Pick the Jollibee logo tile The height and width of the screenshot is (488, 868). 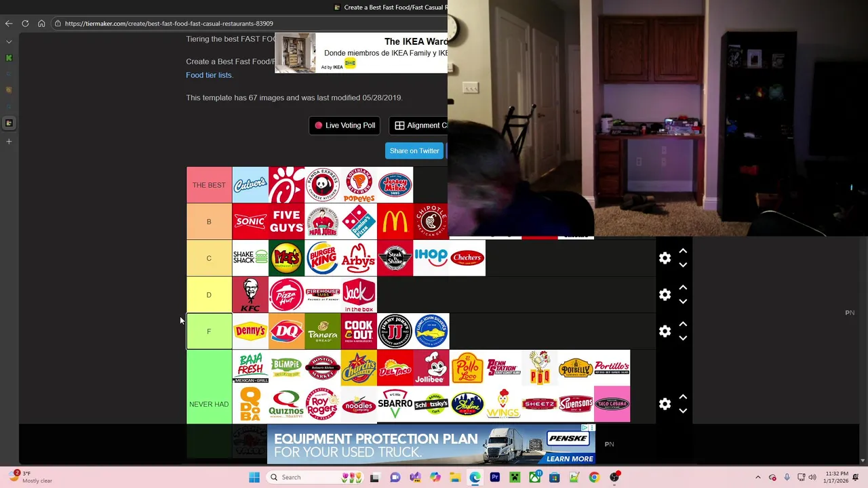431,368
